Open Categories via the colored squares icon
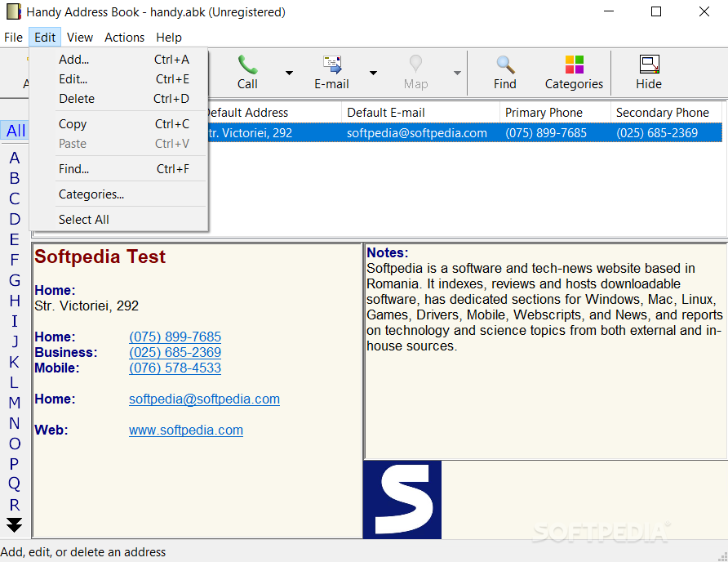Screen dimensions: 728x562 pos(575,65)
